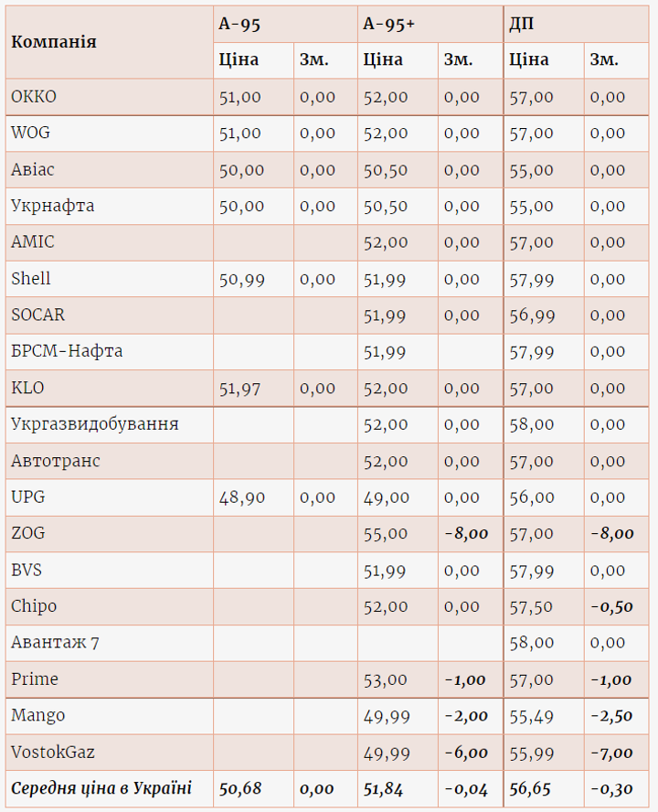Image resolution: width=658 pixels, height=812 pixels.
Task: Click the Chipo change value -0,50
Action: click(610, 607)
